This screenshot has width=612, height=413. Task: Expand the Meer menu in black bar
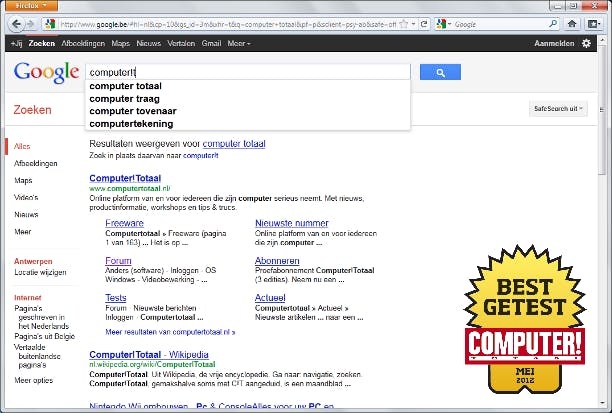click(238, 43)
